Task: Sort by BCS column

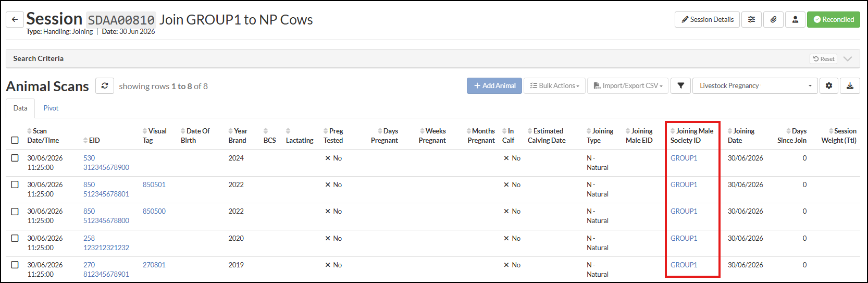Action: 269,136
